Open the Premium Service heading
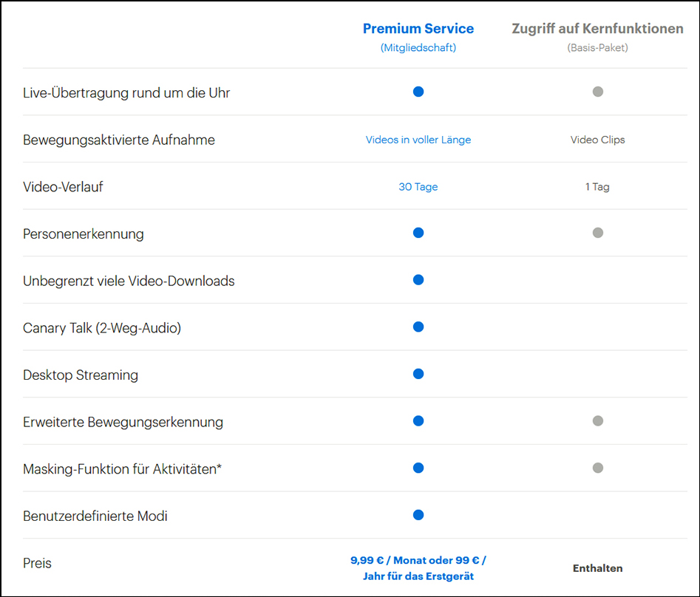700x597 pixels. tap(418, 29)
